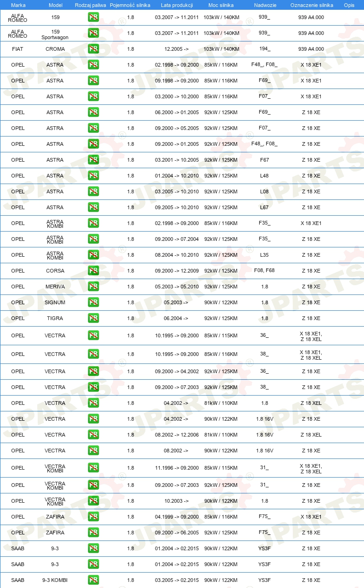Click the "12.2005 ->" production years cell

(x=177, y=49)
